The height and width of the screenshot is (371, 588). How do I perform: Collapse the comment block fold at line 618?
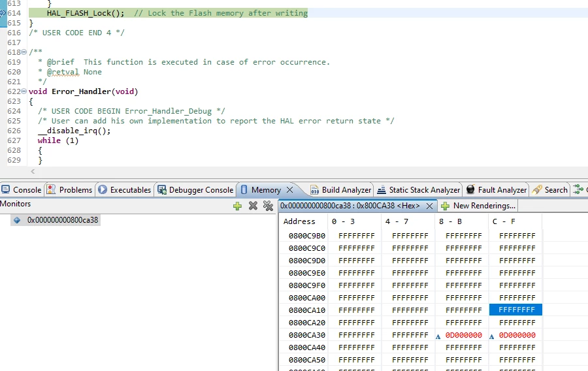click(24, 52)
